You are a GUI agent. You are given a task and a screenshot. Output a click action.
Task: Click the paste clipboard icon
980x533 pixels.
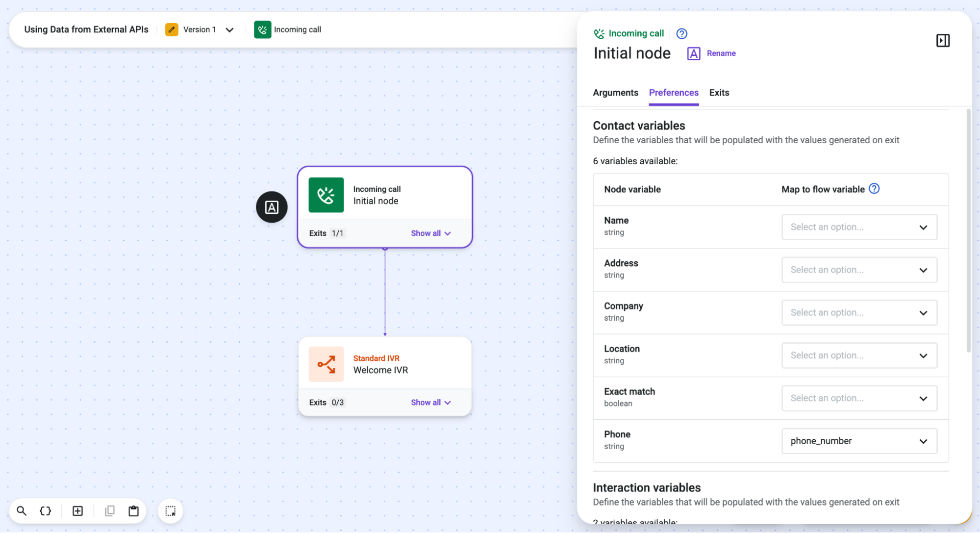point(133,511)
